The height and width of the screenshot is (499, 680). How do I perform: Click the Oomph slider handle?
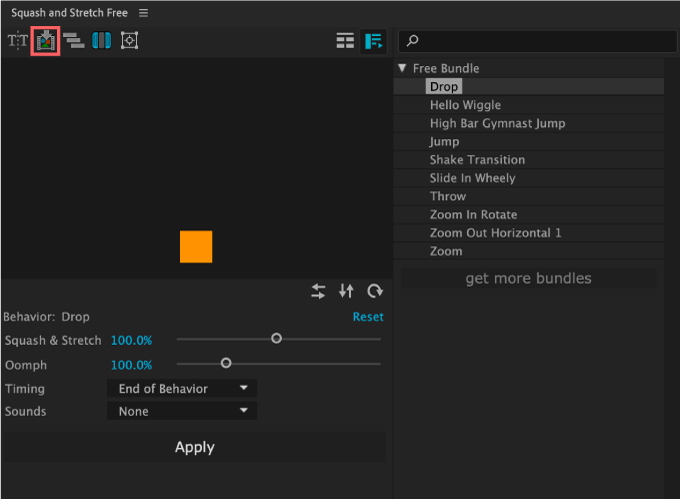tap(226, 363)
